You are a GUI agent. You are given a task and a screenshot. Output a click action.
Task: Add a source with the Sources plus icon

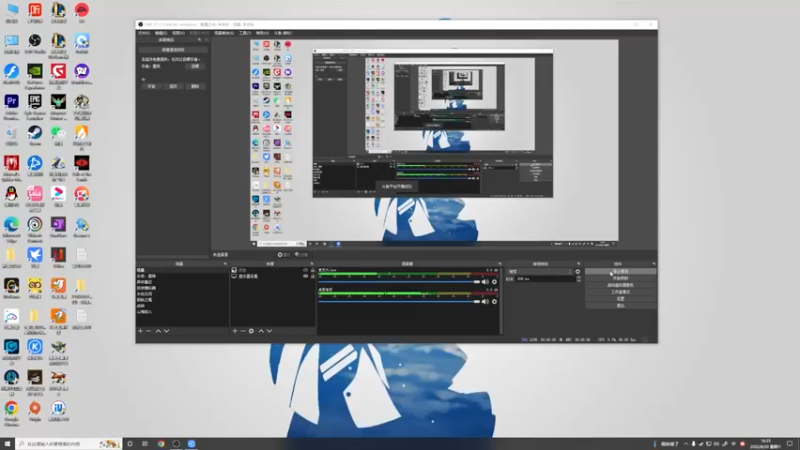point(235,331)
